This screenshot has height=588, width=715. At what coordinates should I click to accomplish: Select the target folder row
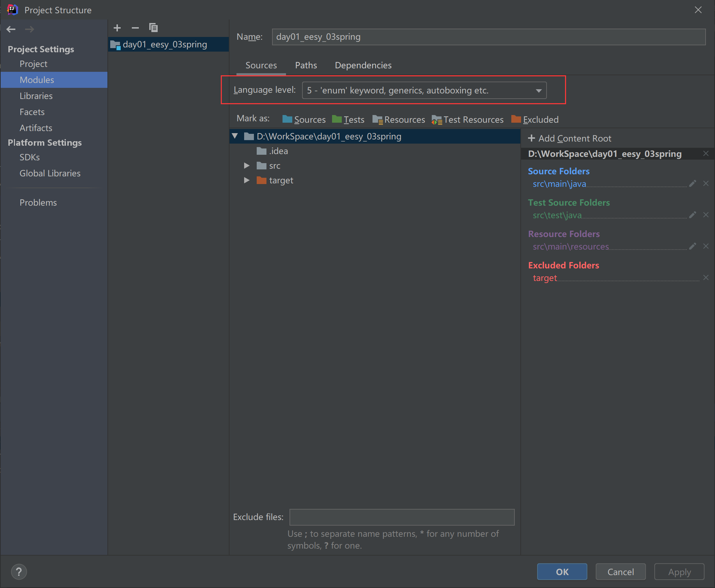point(375,180)
